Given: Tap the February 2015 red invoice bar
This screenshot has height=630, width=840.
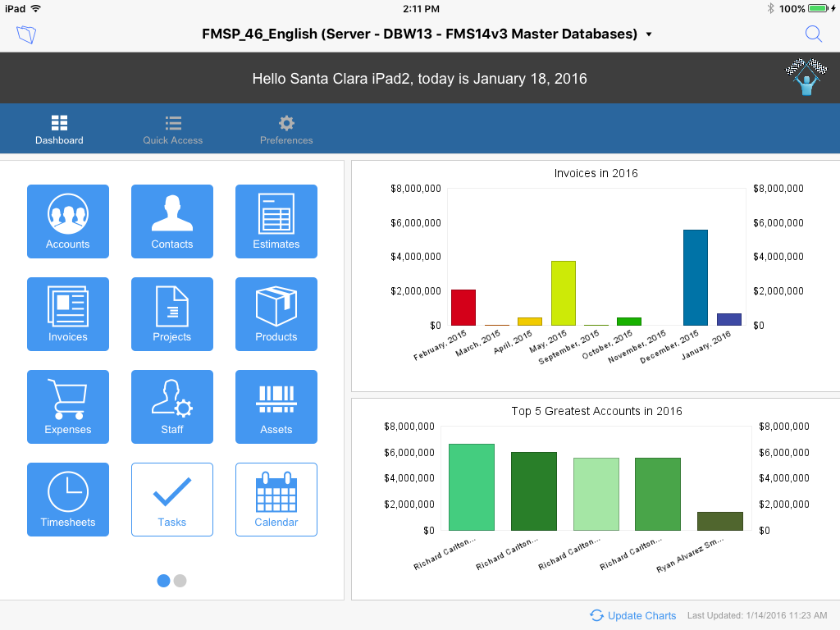Looking at the screenshot, I should point(463,308).
